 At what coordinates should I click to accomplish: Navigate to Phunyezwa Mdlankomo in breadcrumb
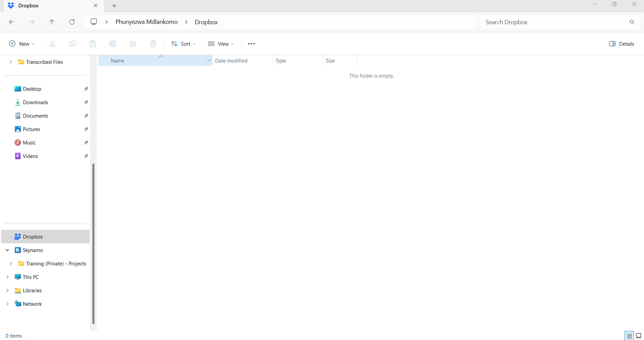(146, 22)
